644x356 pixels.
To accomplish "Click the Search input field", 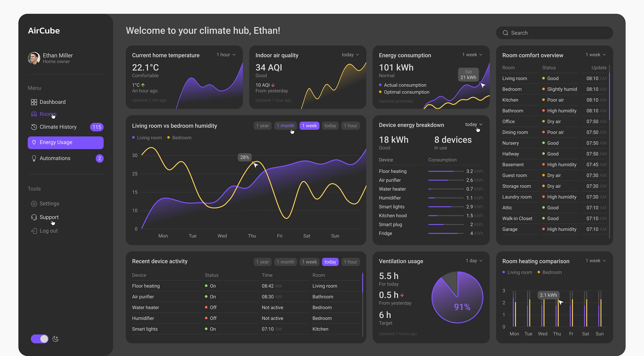I will click(554, 33).
